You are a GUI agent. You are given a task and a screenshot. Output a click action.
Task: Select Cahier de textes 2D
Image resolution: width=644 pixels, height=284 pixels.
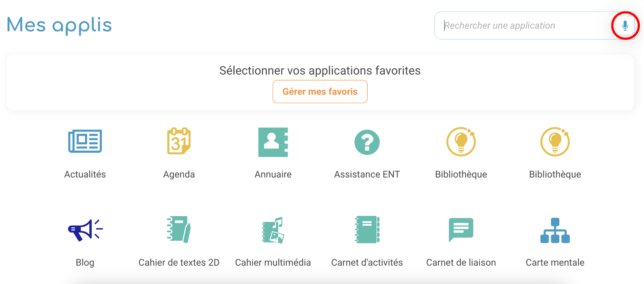click(179, 230)
